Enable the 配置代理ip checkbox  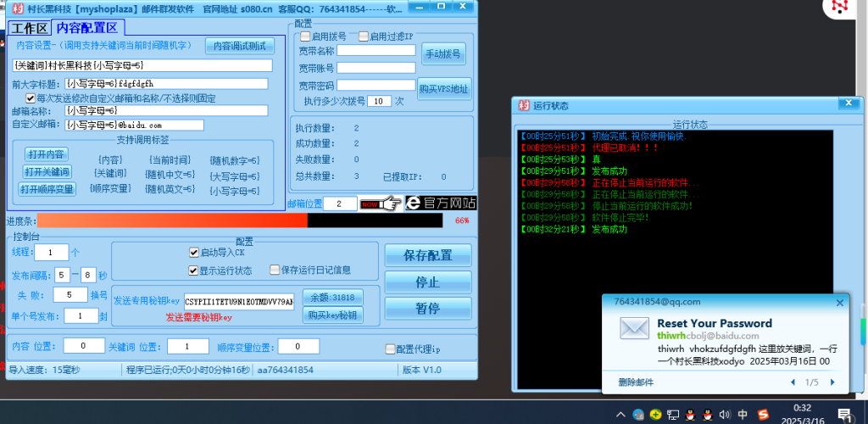[x=390, y=349]
